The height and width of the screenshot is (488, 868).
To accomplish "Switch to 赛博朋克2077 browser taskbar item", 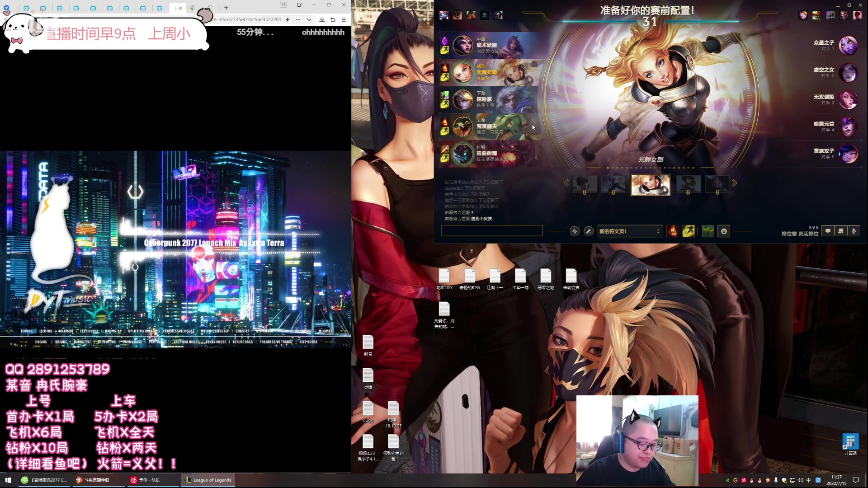I will (44, 480).
